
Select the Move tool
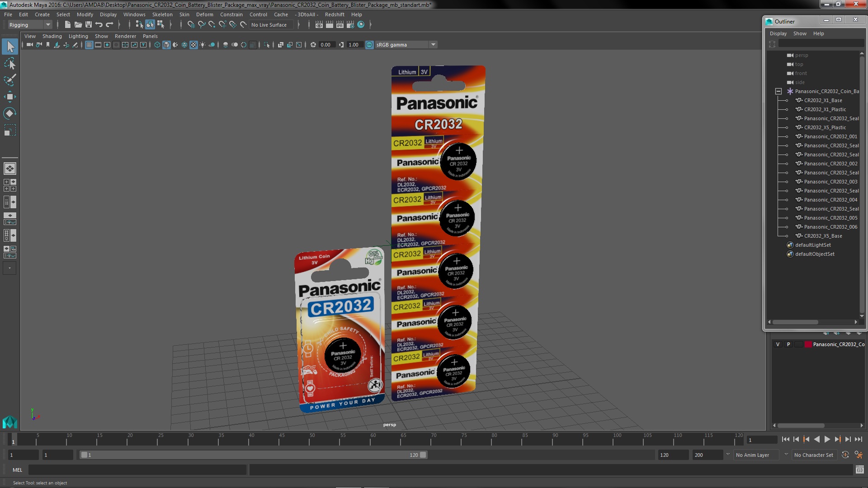click(10, 97)
